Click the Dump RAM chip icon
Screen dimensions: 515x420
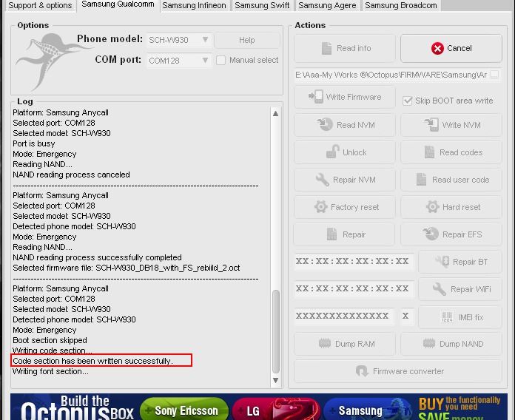click(x=325, y=344)
